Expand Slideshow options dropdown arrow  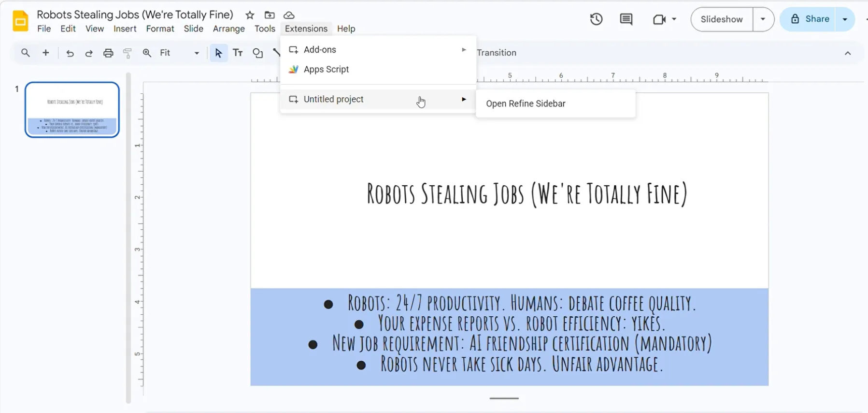click(763, 19)
